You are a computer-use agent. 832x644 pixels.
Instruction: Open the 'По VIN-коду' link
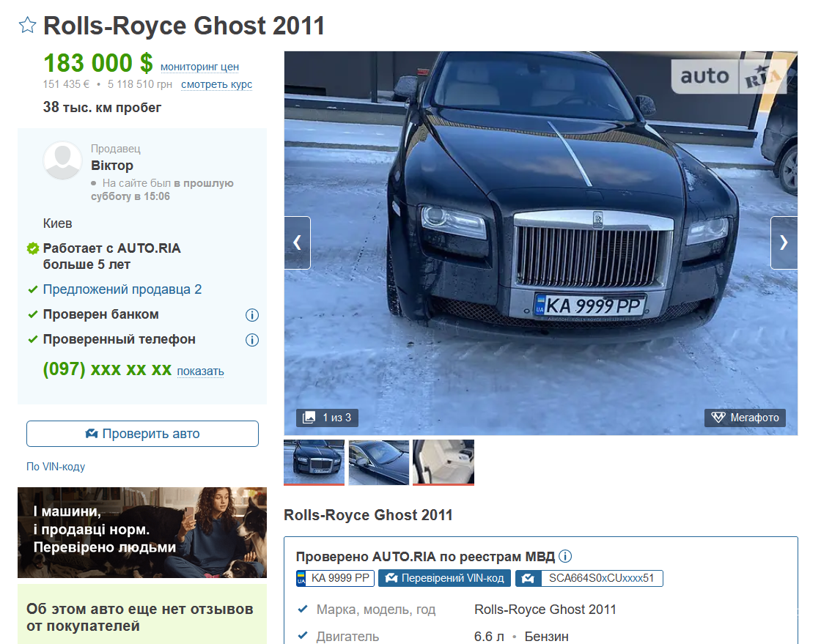coord(56,467)
